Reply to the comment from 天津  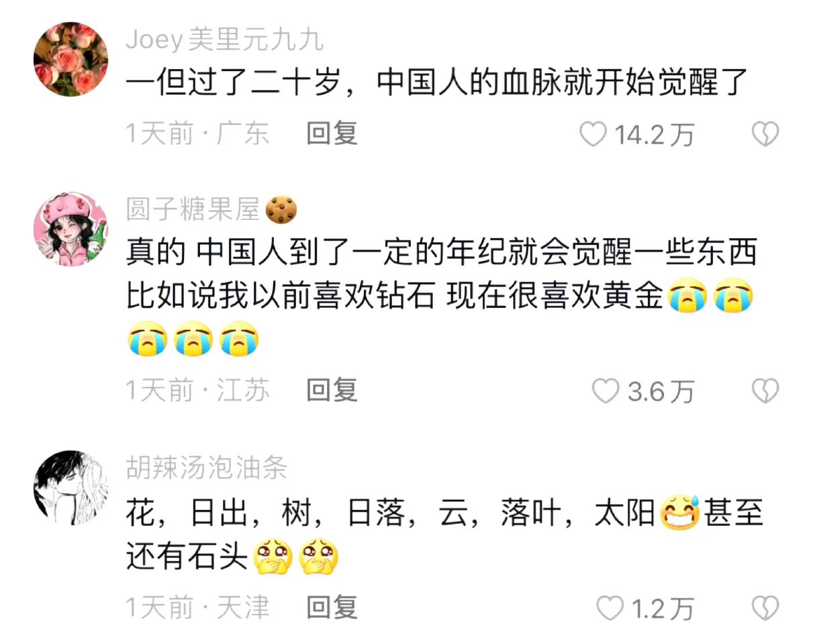332,607
